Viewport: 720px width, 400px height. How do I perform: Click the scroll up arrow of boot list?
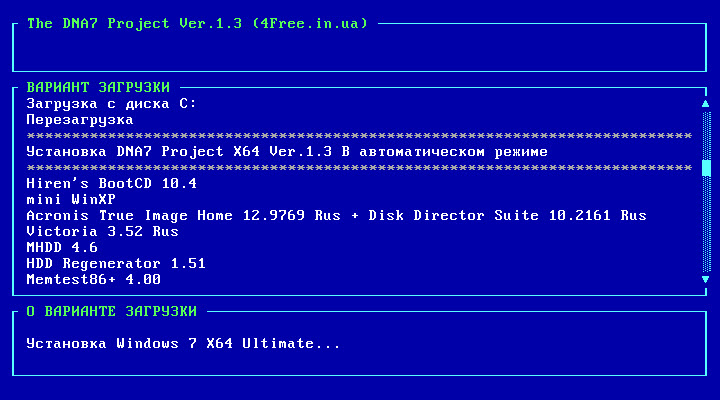(x=706, y=103)
